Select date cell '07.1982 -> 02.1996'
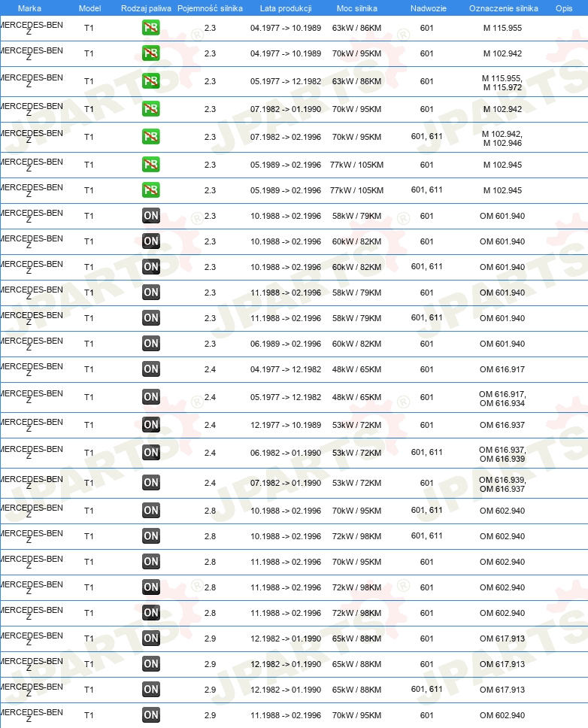Screen dimensions: 588x728 click(286, 137)
